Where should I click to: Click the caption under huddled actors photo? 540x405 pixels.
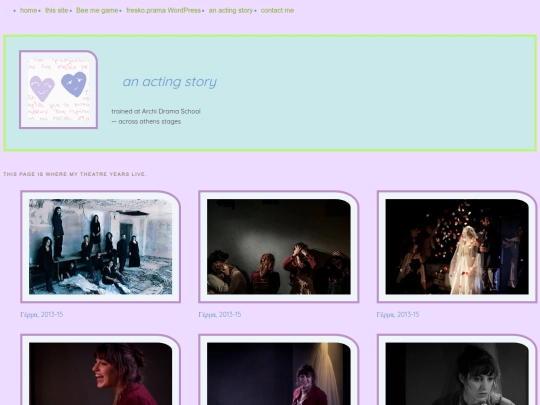pos(220,314)
